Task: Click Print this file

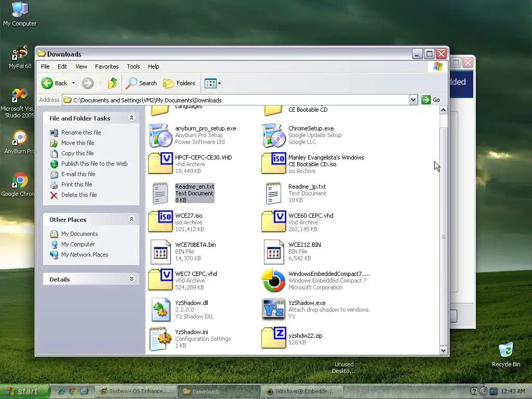Action: pyautogui.click(x=77, y=184)
